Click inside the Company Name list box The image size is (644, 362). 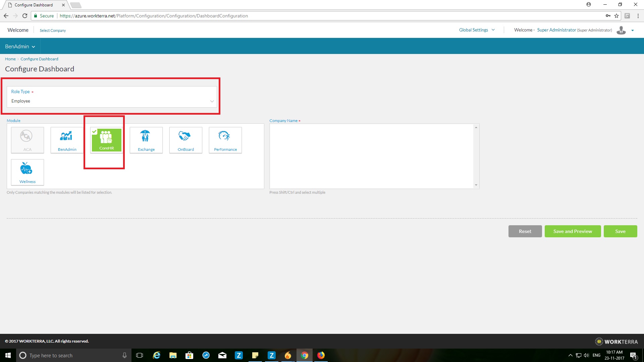tap(372, 156)
